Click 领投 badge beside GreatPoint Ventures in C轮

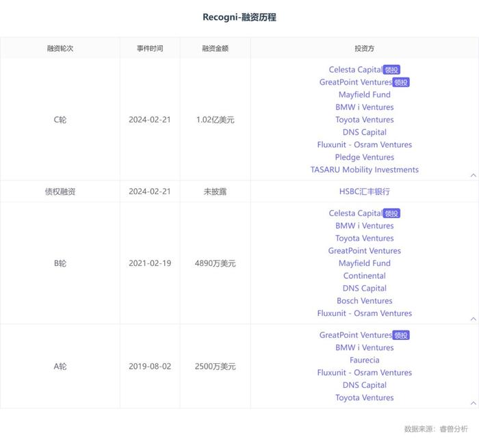pyautogui.click(x=401, y=82)
